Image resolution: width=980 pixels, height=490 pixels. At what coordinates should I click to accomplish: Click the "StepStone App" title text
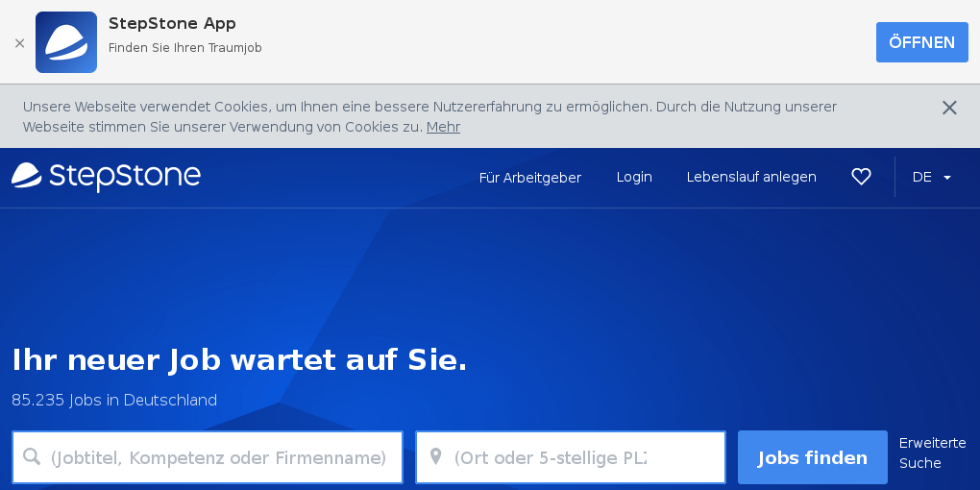172,24
